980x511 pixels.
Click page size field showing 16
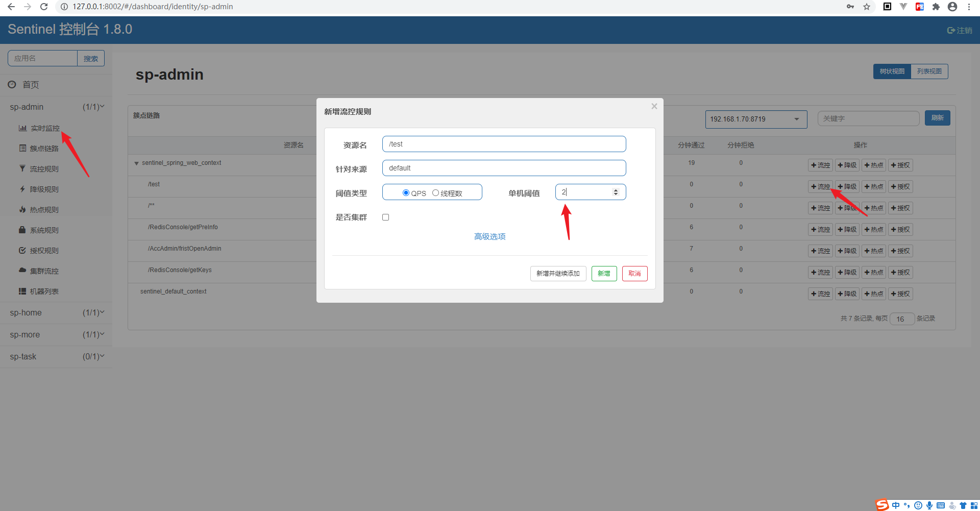click(902, 319)
